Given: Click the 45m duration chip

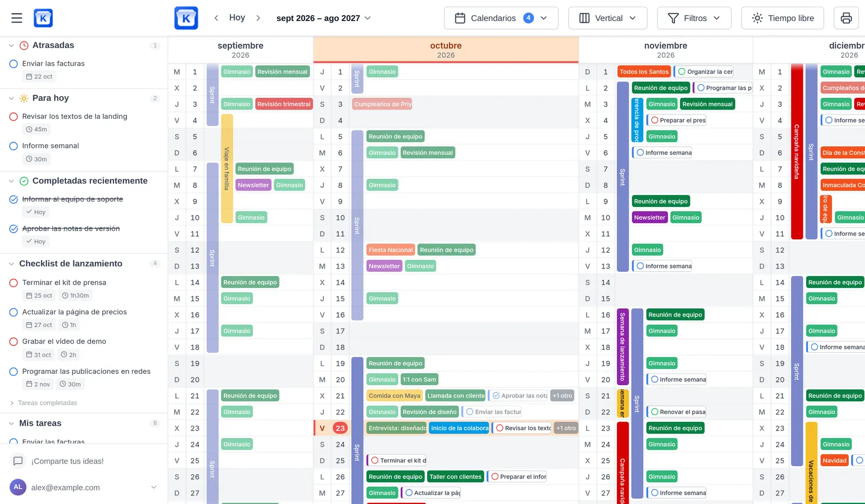Looking at the screenshot, I should (36, 130).
